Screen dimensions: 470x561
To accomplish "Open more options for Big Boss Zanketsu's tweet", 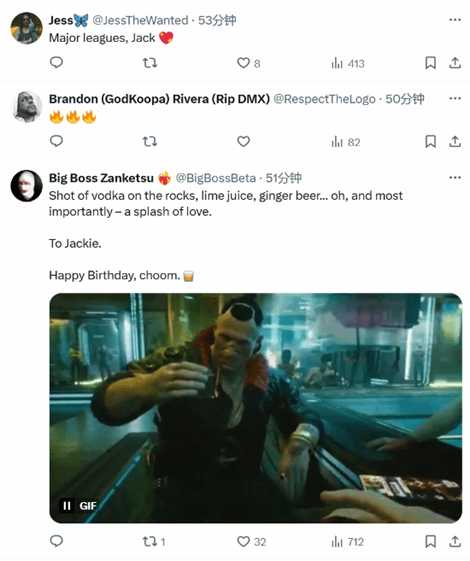I will [455, 177].
